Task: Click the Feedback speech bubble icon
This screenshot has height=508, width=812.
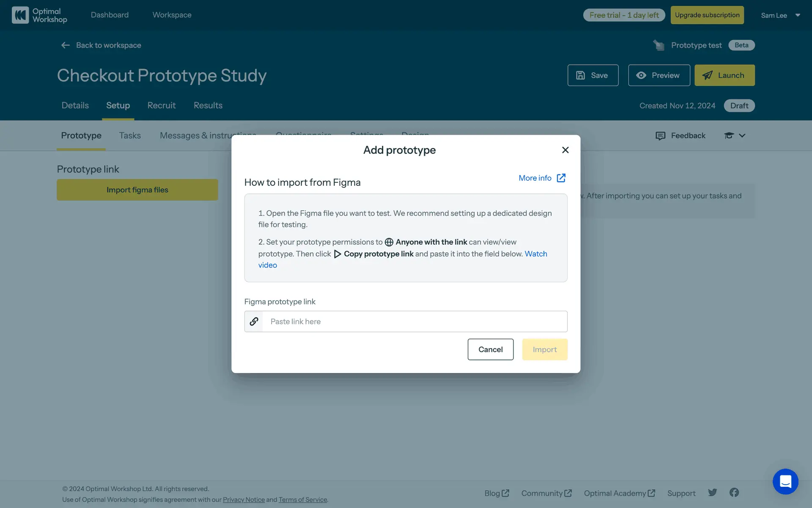Action: click(660, 136)
